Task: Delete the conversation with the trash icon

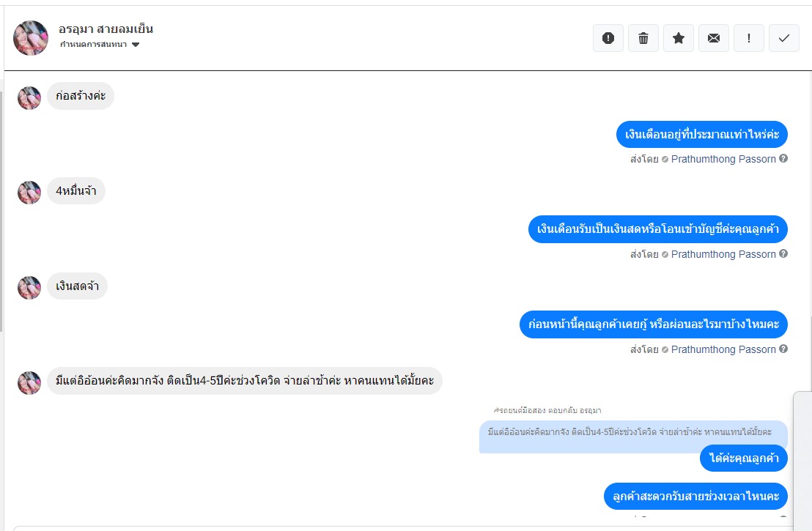Action: coord(643,38)
